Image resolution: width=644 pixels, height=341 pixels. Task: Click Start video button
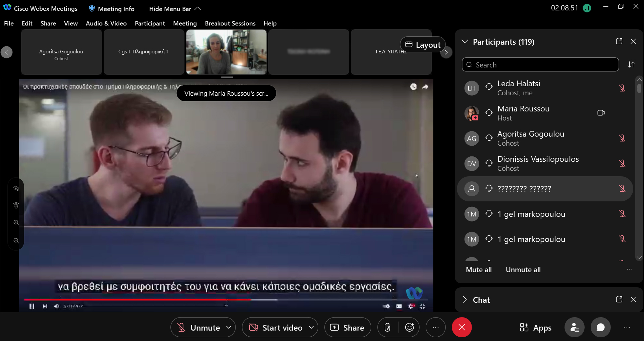pos(275,327)
